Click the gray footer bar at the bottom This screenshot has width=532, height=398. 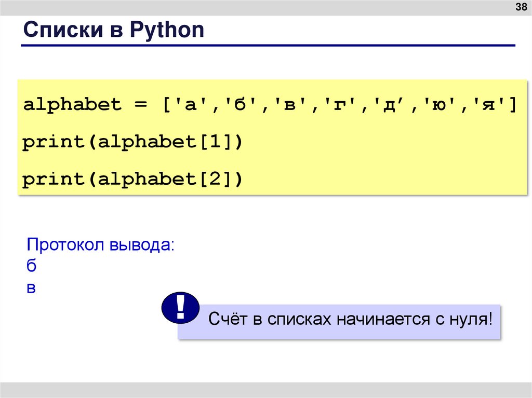click(x=266, y=390)
